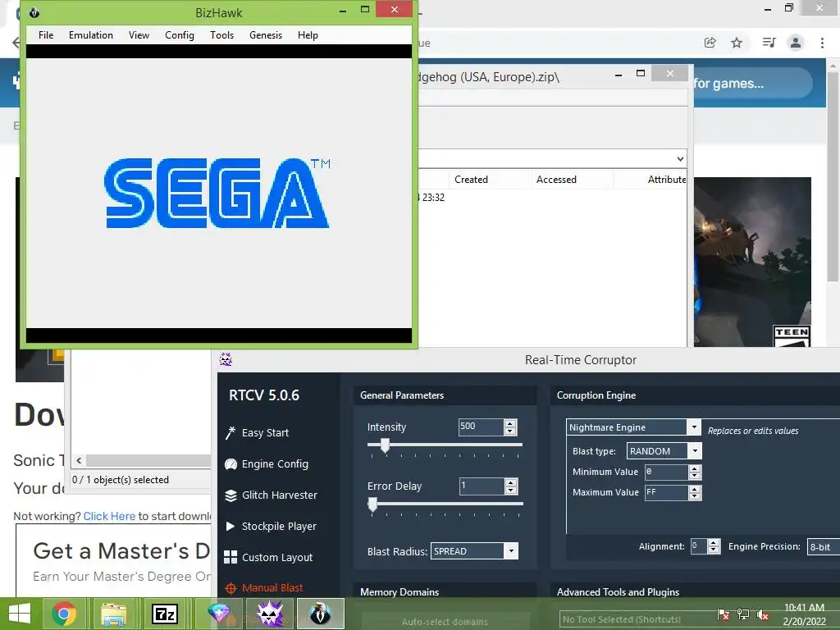Image resolution: width=840 pixels, height=630 pixels.
Task: Expand the 7-Zip address path dropdown
Action: click(x=680, y=158)
